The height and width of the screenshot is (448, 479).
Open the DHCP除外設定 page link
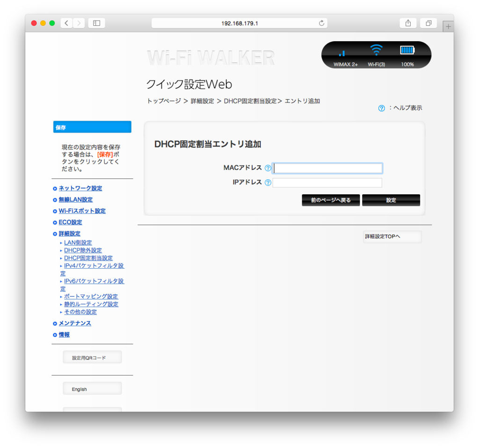point(82,250)
